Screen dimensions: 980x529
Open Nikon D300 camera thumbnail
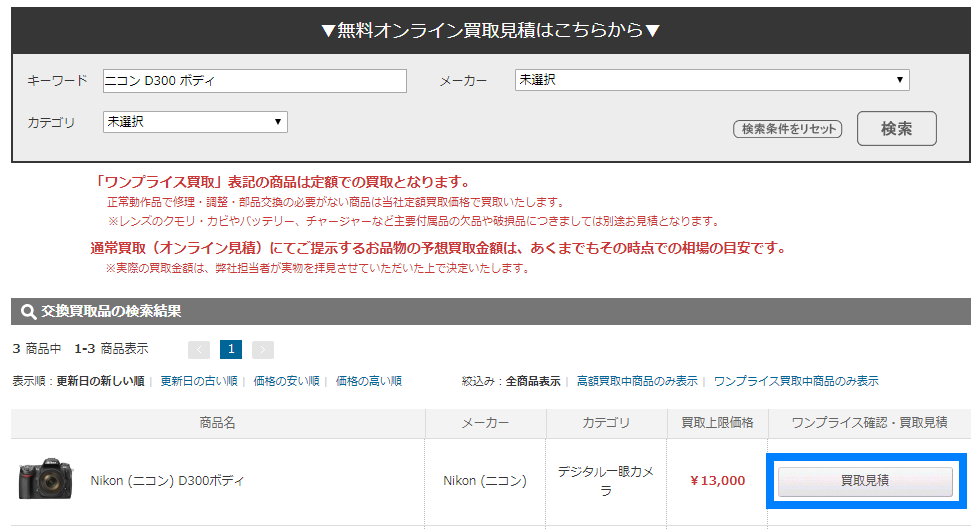(x=45, y=479)
